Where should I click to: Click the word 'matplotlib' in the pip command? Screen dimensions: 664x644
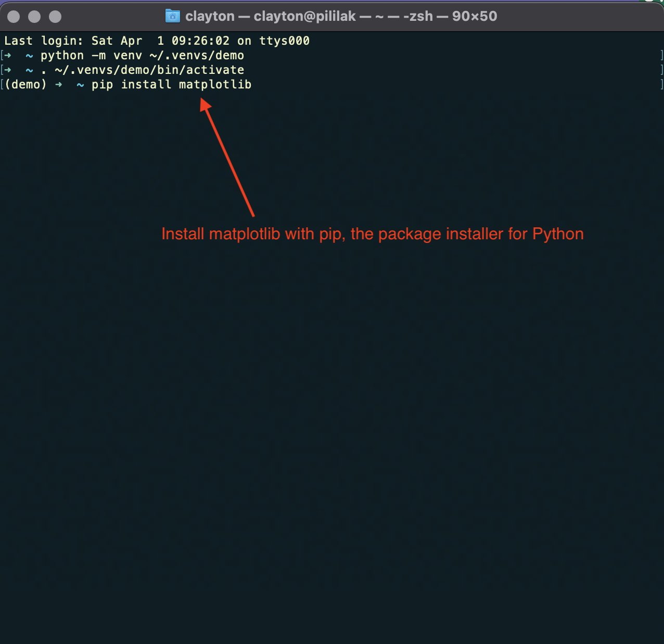pyautogui.click(x=215, y=84)
